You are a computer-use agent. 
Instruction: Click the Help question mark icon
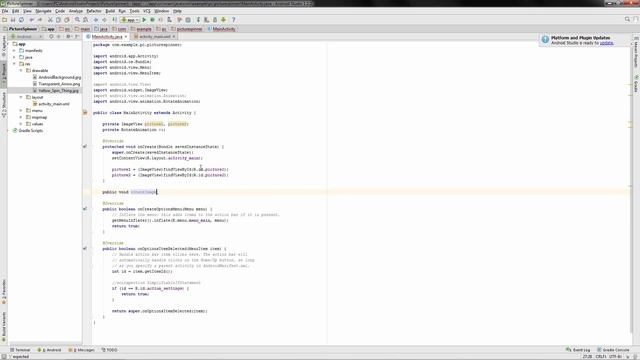233,20
